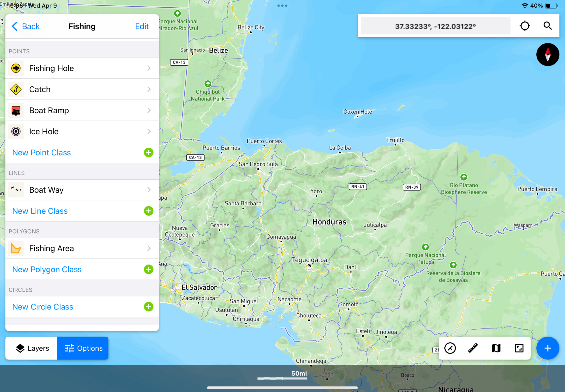This screenshot has width=565, height=392.
Task: Reset map orientation with compass
Action: pyautogui.click(x=547, y=55)
